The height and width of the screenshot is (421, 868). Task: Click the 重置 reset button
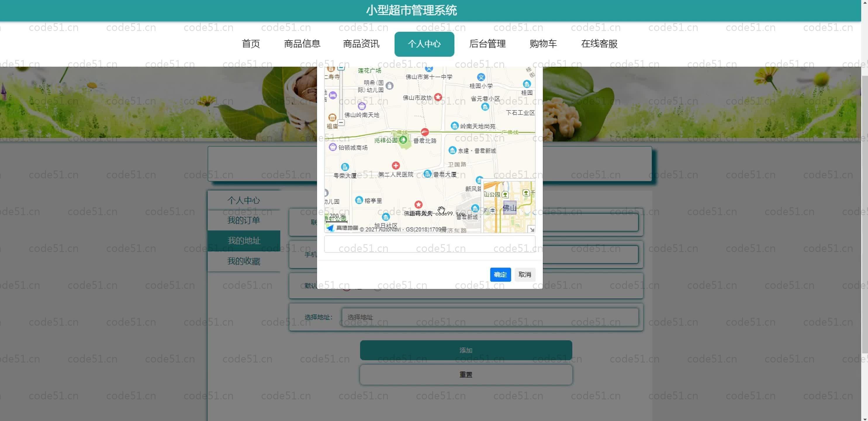pos(466,375)
